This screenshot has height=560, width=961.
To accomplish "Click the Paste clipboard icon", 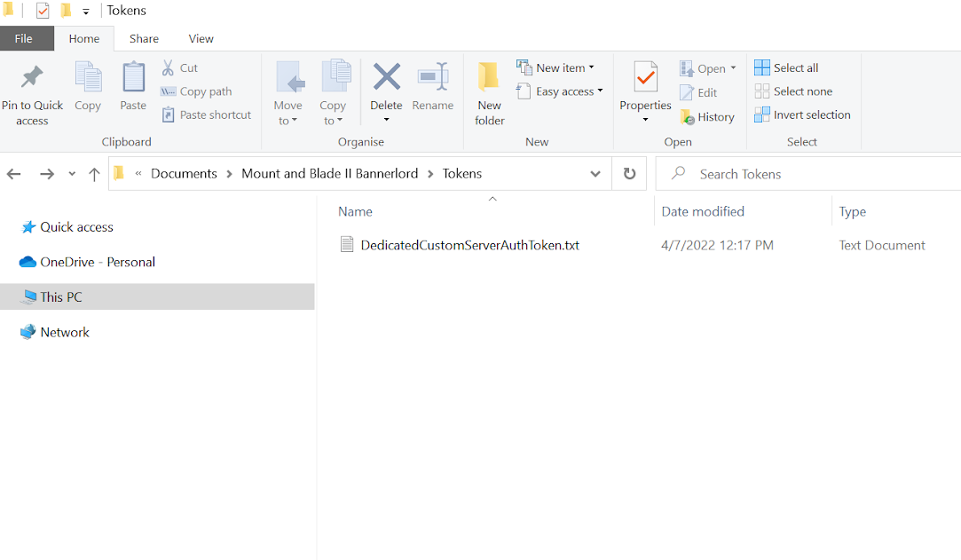I will [x=133, y=77].
